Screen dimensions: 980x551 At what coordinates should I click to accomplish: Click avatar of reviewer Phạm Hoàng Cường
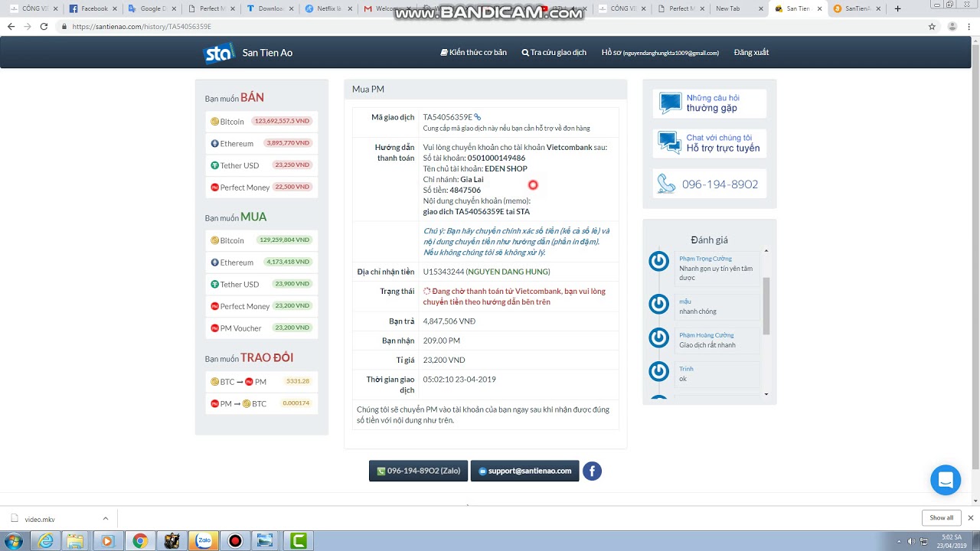658,337
